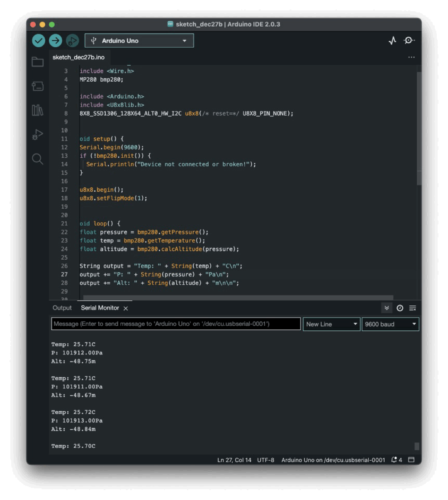Open the Library Manager sidebar icon
Image resolution: width=448 pixels, height=500 pixels.
coord(38,110)
